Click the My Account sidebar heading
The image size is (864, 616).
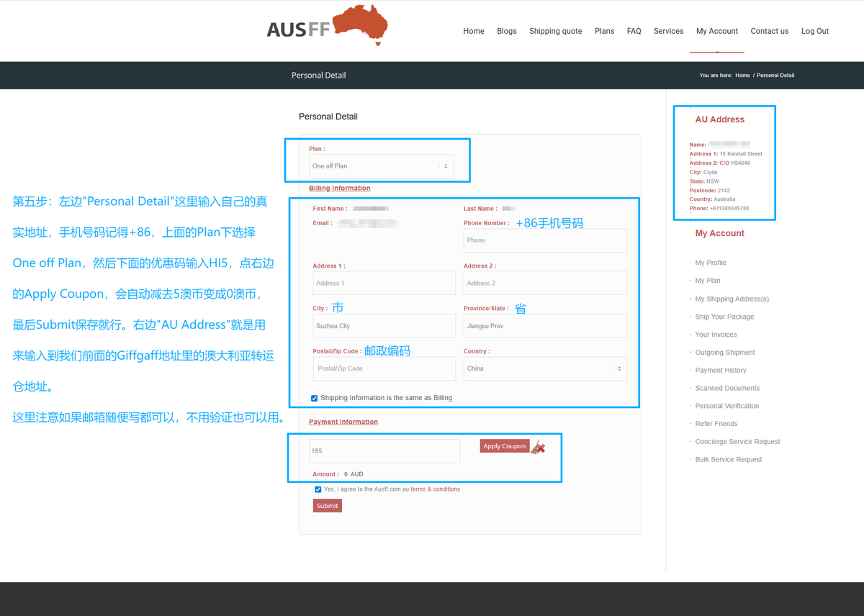(720, 234)
